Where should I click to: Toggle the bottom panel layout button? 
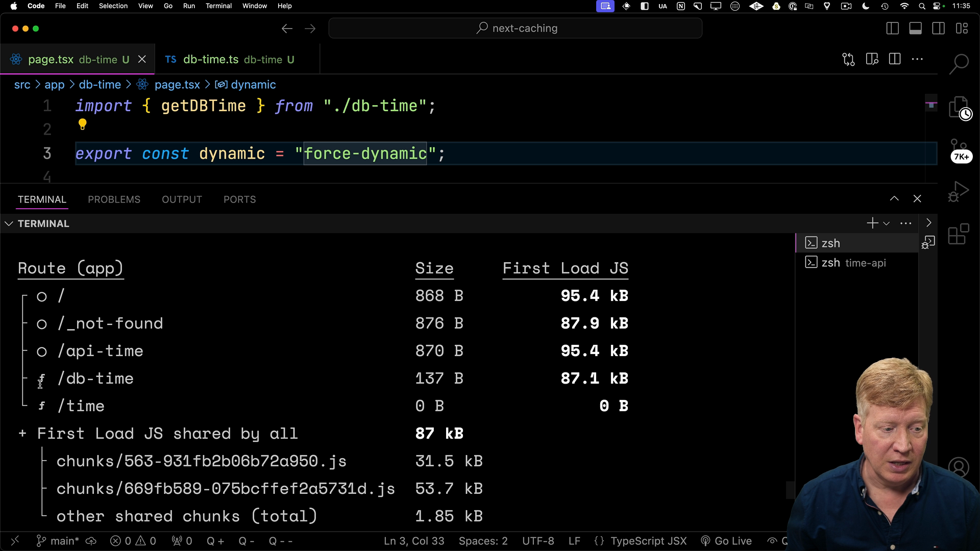pos(916,29)
